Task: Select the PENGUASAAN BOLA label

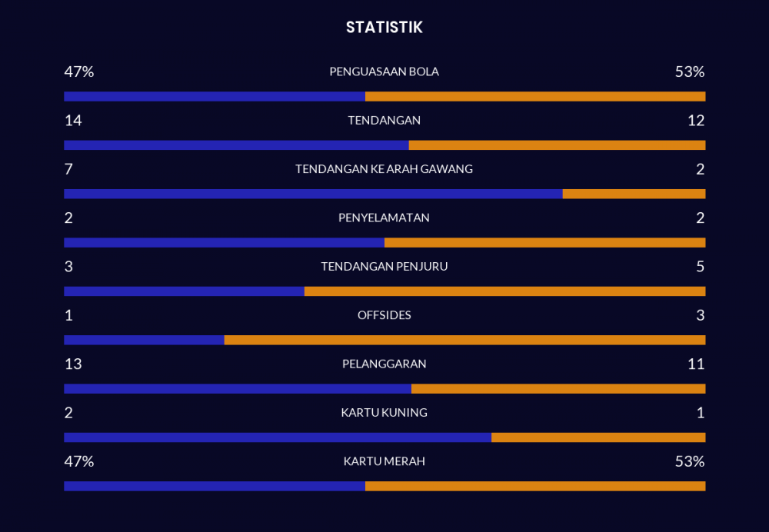Action: [x=384, y=71]
